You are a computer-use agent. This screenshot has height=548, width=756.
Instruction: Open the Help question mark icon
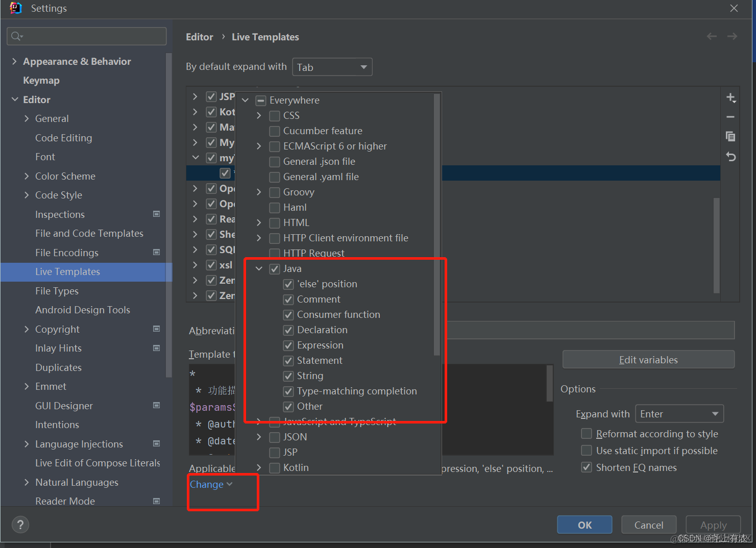(20, 525)
